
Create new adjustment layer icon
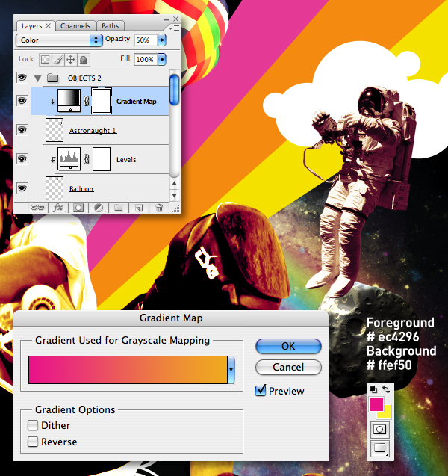[99, 208]
